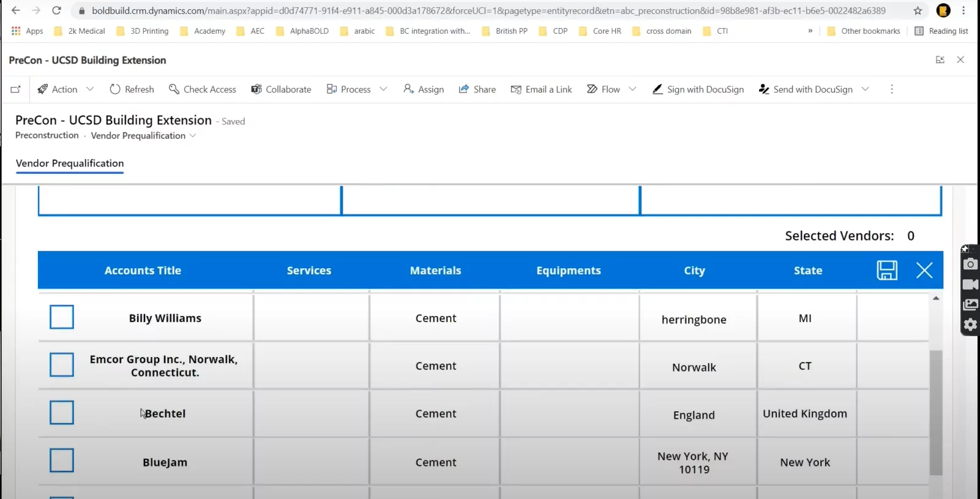Click the Services column header
This screenshot has width=980, height=499.
click(309, 271)
